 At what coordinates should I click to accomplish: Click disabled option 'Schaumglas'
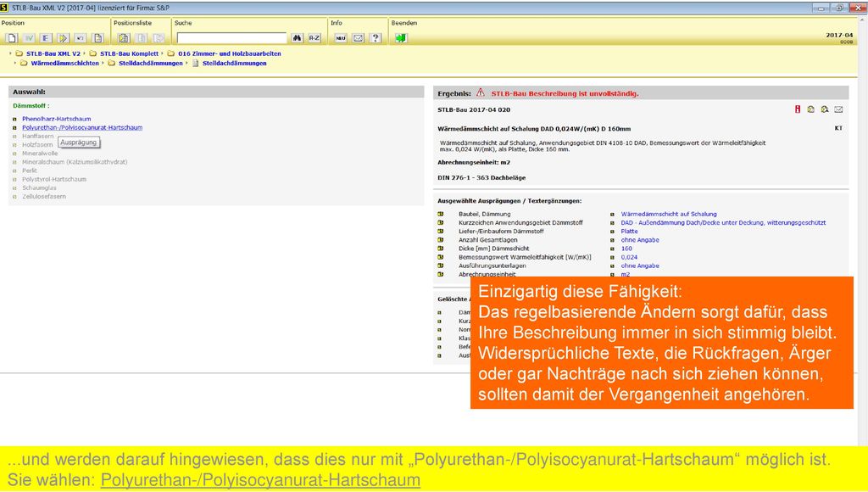click(x=39, y=187)
